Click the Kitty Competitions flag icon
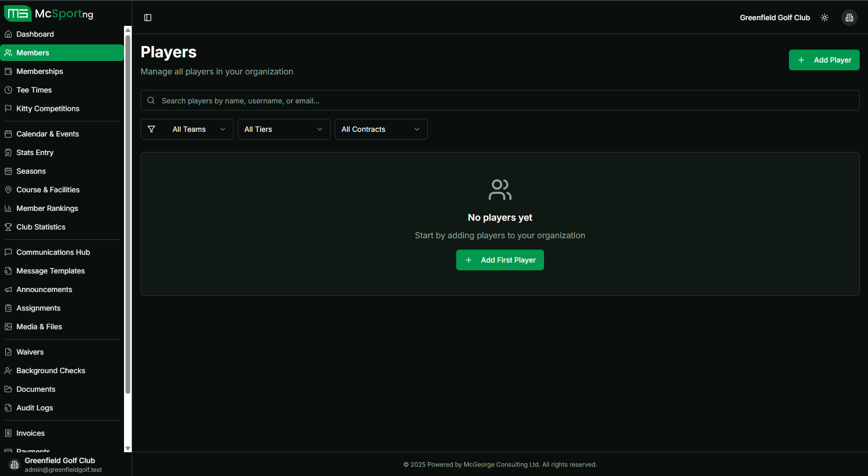The width and height of the screenshot is (868, 476). [x=8, y=109]
